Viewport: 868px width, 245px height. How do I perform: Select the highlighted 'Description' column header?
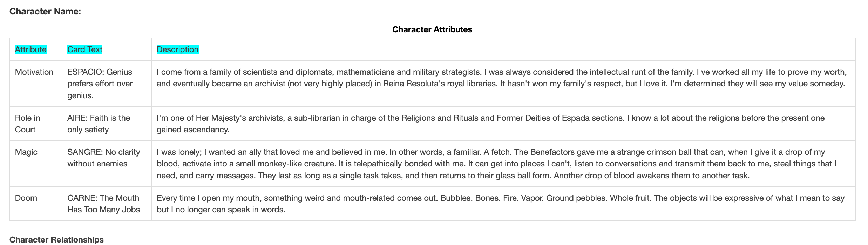point(177,49)
